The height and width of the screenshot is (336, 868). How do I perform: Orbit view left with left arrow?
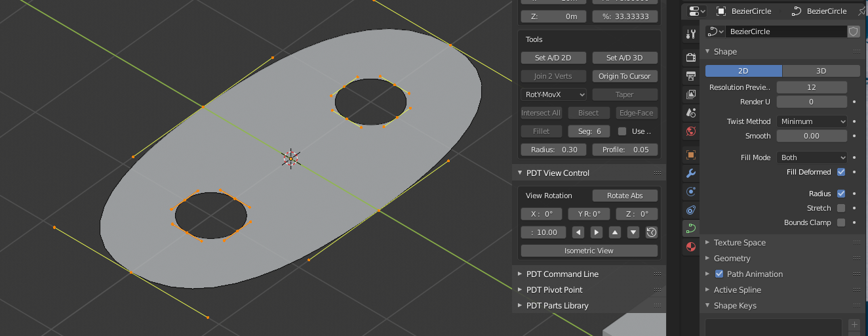coord(578,232)
